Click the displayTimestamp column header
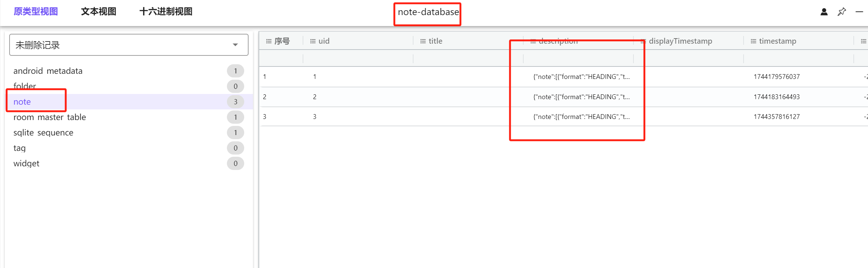868x268 pixels. click(x=680, y=41)
